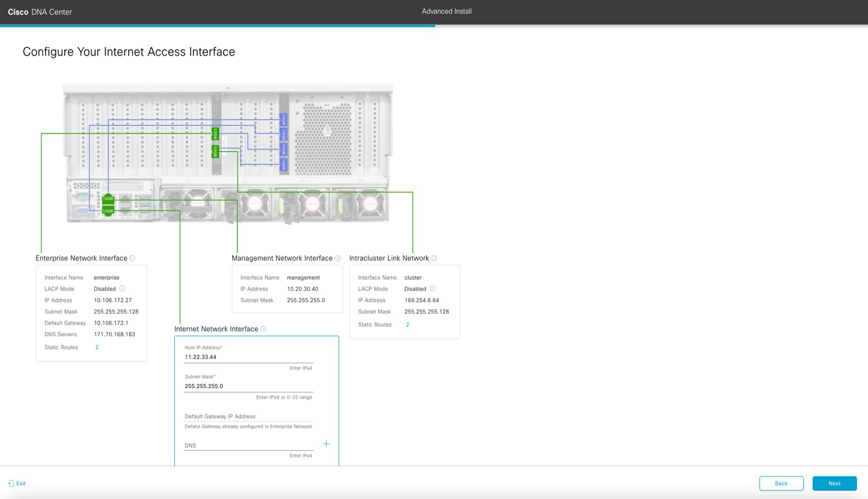The image size is (868, 499).
Task: Select the Management Network Interface card
Action: [287, 289]
